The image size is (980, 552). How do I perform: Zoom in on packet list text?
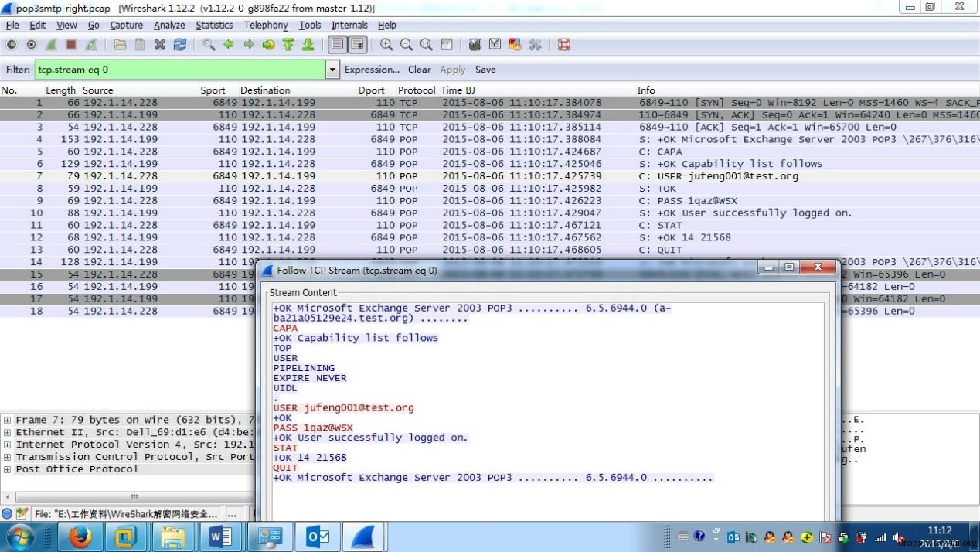point(386,45)
